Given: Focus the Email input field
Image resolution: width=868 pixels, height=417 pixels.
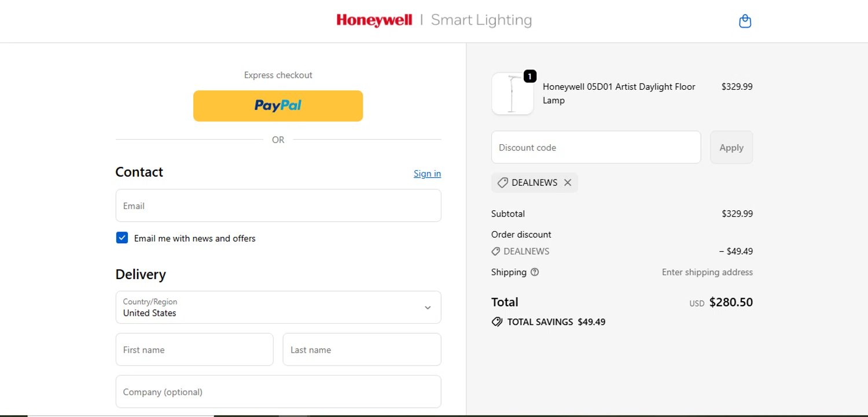Looking at the screenshot, I should coord(278,206).
